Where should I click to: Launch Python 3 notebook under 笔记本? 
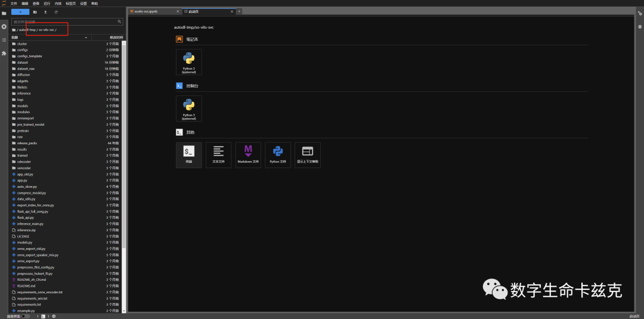(x=189, y=62)
